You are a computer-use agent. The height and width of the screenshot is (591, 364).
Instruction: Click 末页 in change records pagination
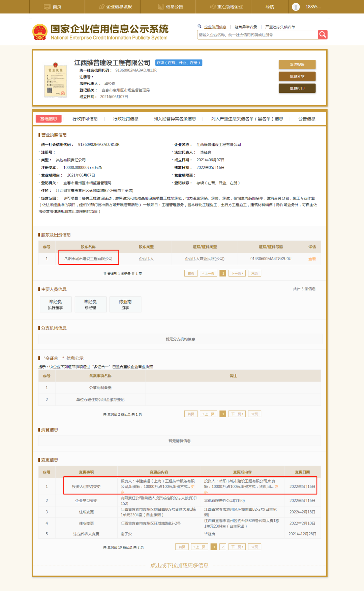254,547
